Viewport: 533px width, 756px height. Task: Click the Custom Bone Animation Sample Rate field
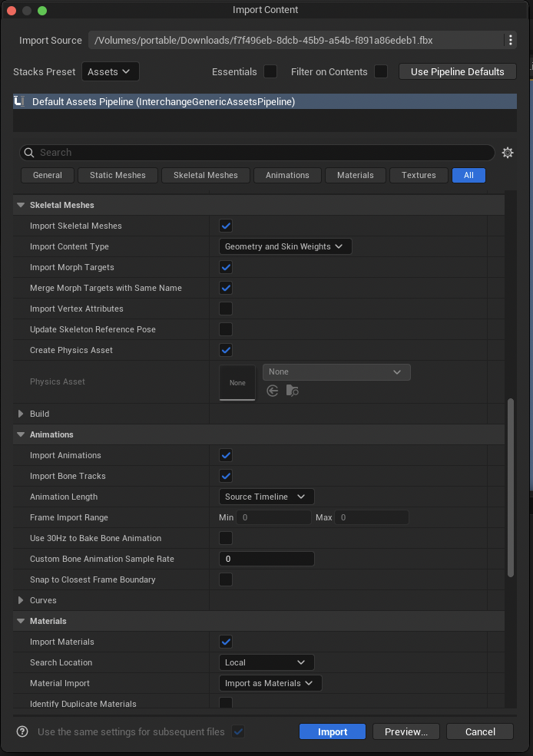click(266, 559)
